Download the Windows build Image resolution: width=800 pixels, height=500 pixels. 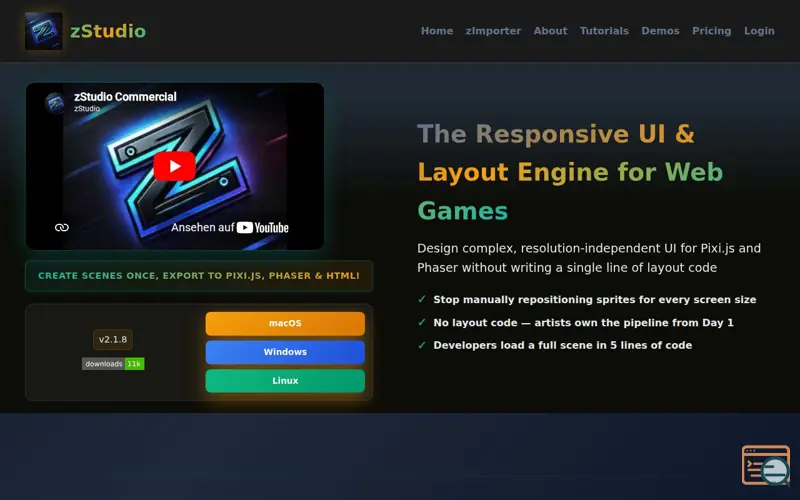tap(285, 352)
